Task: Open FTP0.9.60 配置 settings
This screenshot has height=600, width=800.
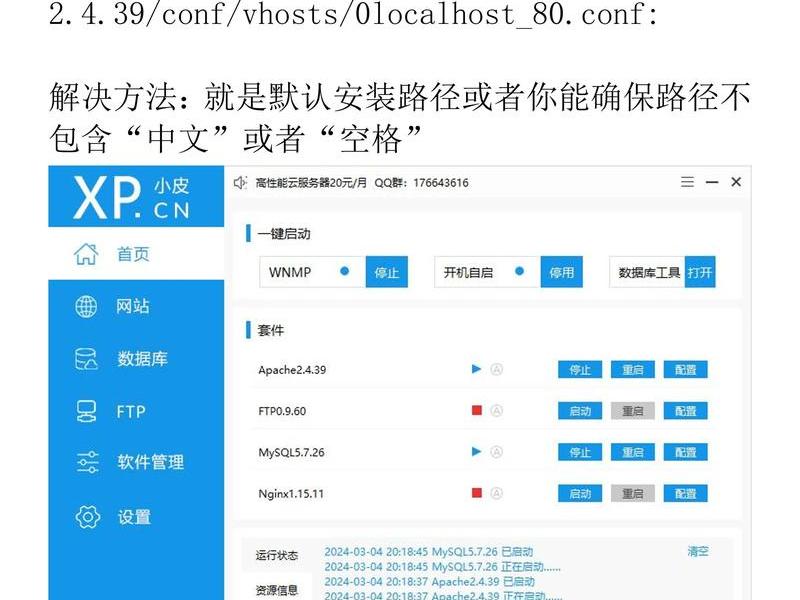Action: click(685, 411)
